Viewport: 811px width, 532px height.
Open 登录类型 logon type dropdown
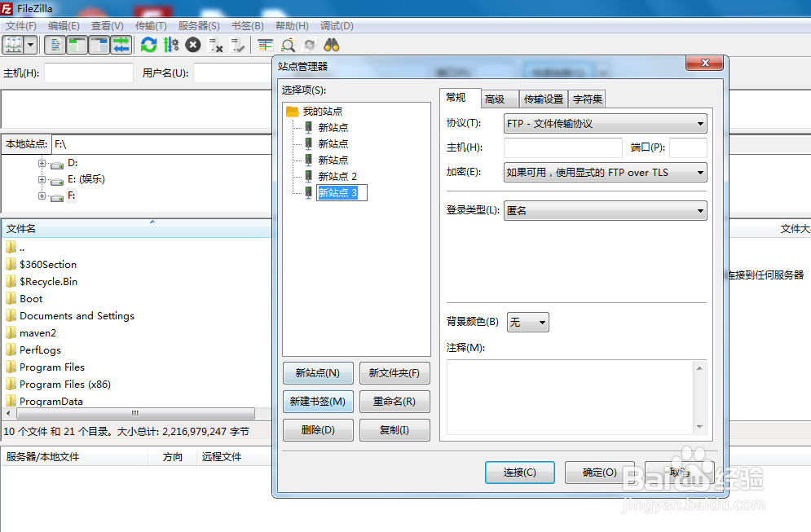point(605,210)
